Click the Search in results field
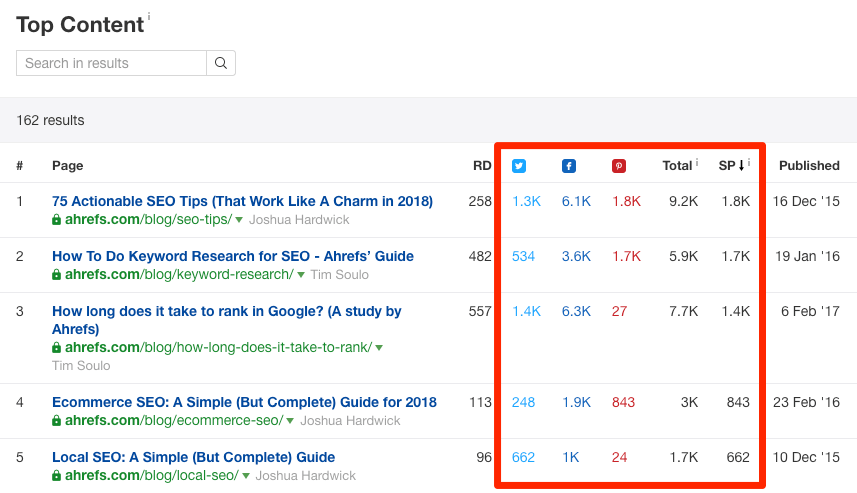857x493 pixels. pos(111,63)
